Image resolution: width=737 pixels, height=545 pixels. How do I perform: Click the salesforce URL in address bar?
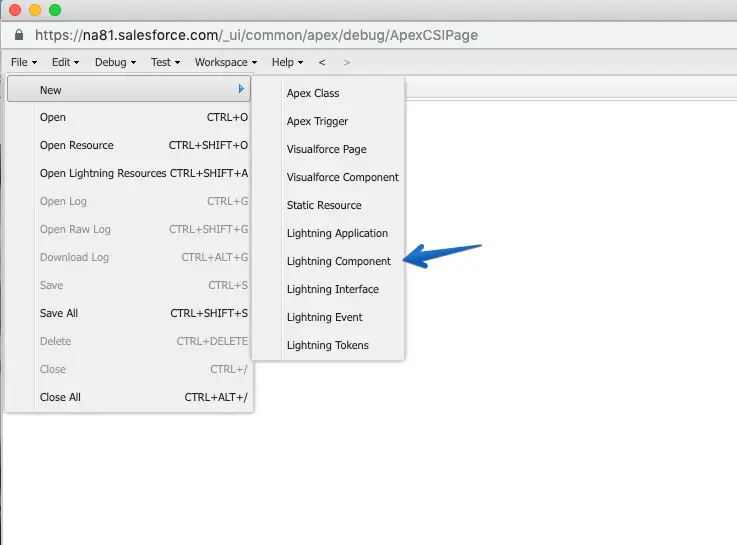click(x=256, y=35)
